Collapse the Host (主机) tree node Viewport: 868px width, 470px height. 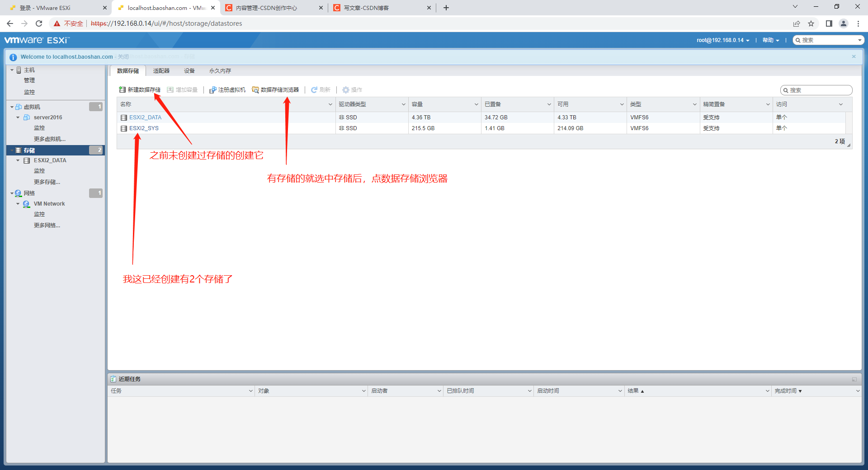(x=12, y=70)
